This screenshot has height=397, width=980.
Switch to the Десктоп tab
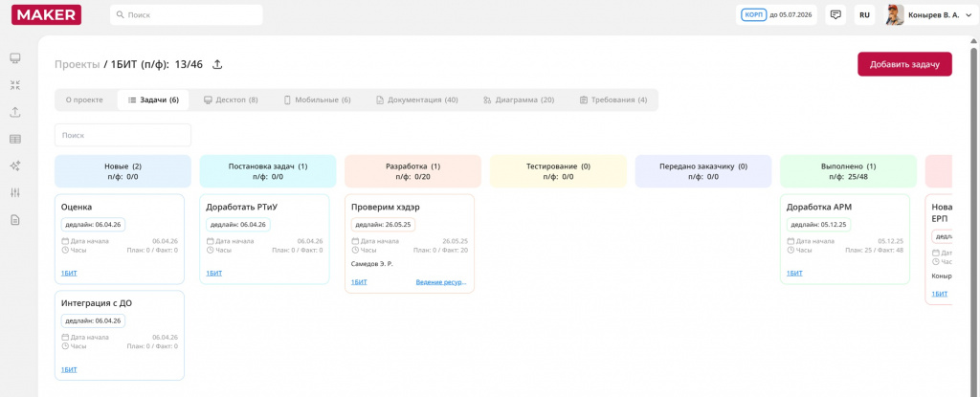[231, 99]
